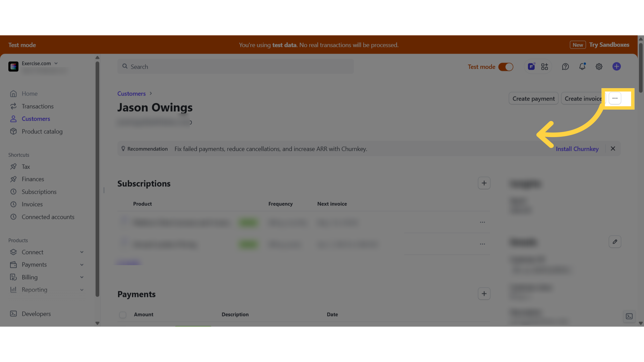Click the Create payment button
This screenshot has width=644, height=362.
click(x=533, y=99)
